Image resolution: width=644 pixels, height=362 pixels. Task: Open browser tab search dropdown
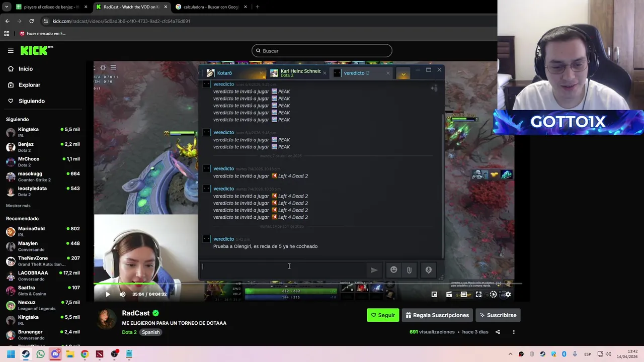pos(7,7)
